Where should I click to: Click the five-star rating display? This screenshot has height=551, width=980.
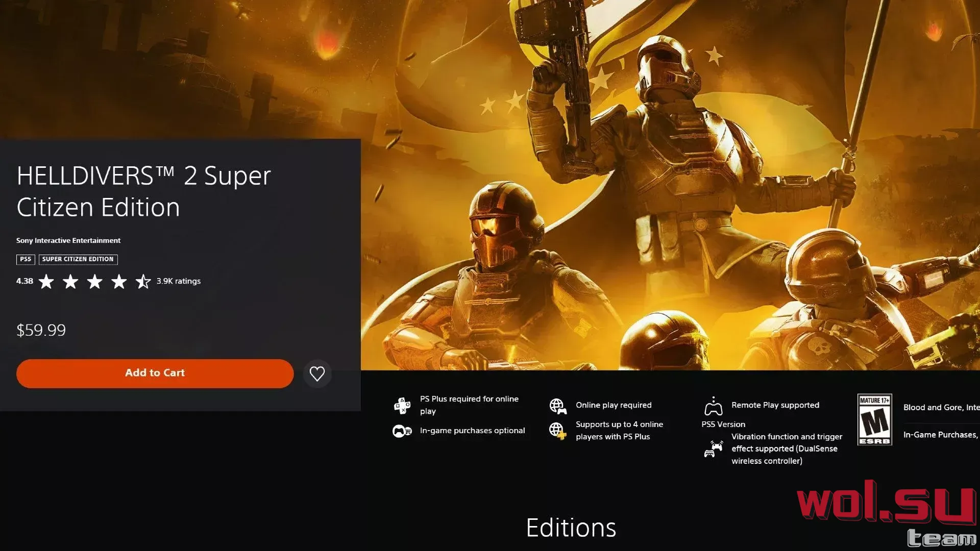pyautogui.click(x=94, y=281)
